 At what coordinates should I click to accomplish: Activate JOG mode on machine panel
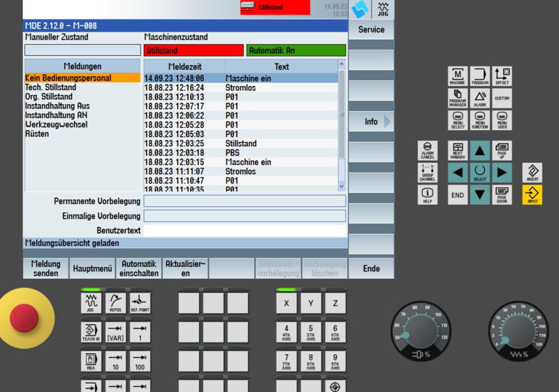91,303
